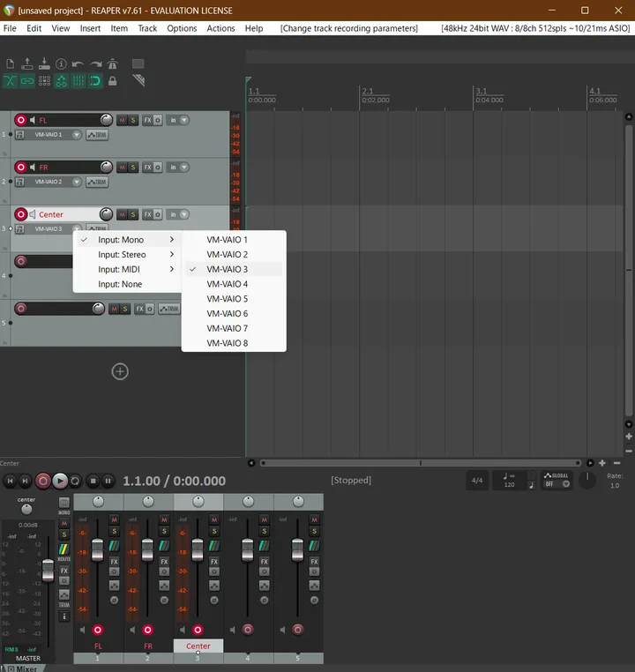
Task: Click the undo arrow icon
Action: coord(78,64)
